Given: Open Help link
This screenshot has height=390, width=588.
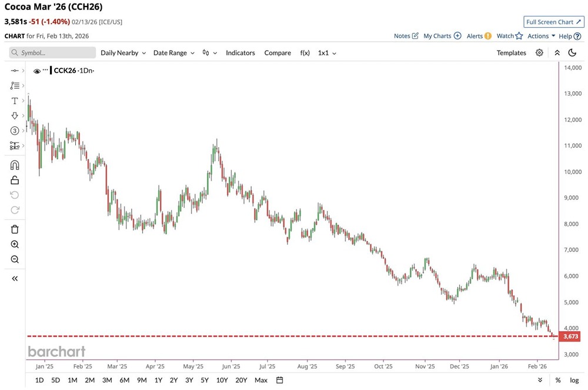Looking at the screenshot, I should tap(570, 36).
